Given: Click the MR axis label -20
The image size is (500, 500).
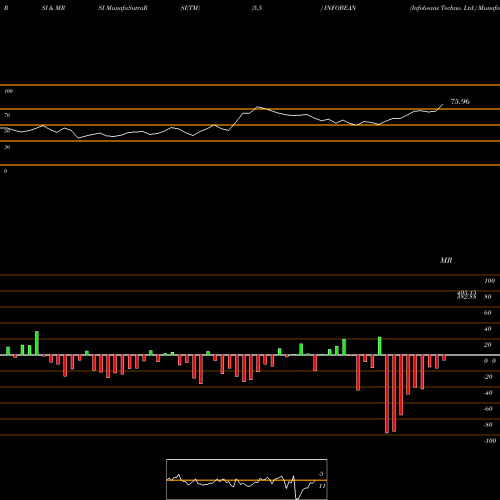Looking at the screenshot, I should coord(488,377).
